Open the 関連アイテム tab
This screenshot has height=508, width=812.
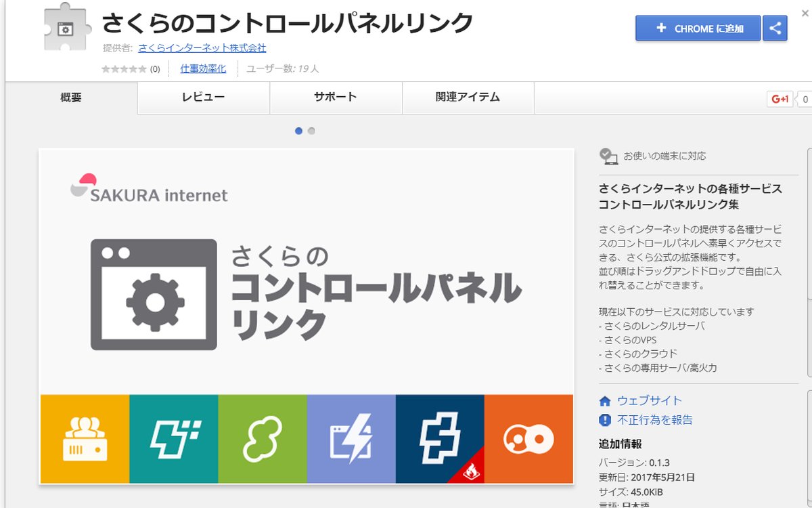click(x=468, y=98)
